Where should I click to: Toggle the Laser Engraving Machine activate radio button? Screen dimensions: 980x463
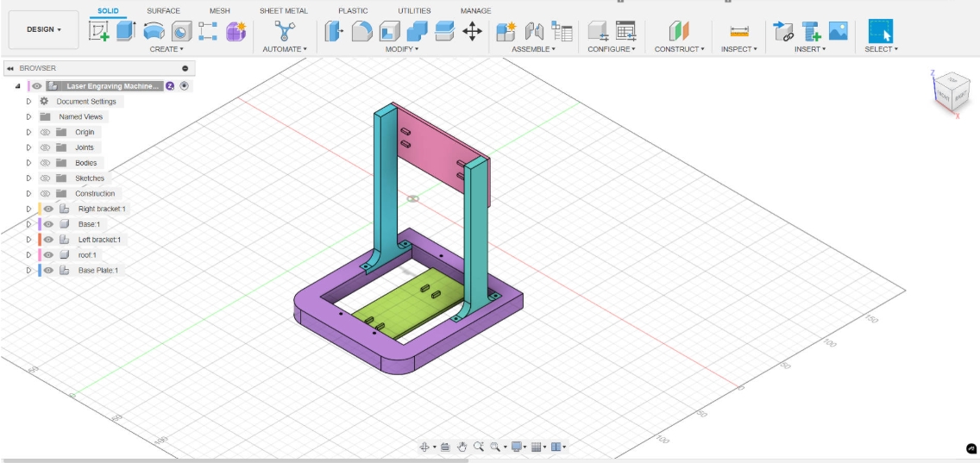184,86
